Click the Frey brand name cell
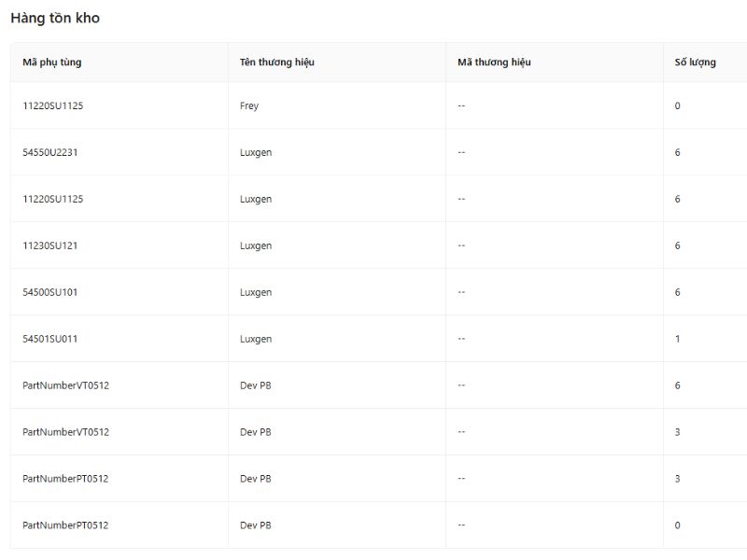 tap(249, 105)
